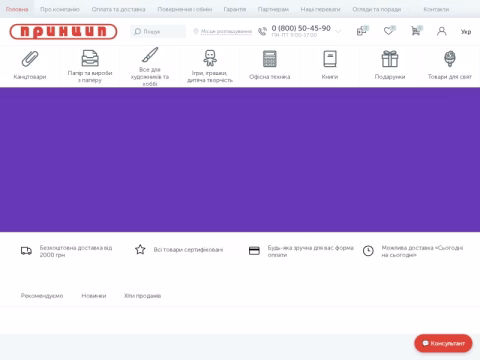Switch to the Хіти продажів tab
This screenshot has width=480, height=360.
coord(142,296)
